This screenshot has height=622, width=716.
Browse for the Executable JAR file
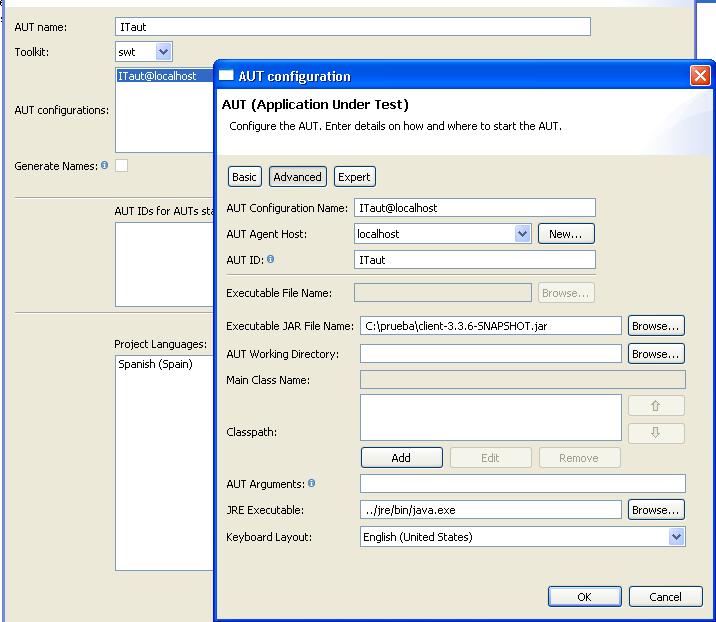coord(656,326)
